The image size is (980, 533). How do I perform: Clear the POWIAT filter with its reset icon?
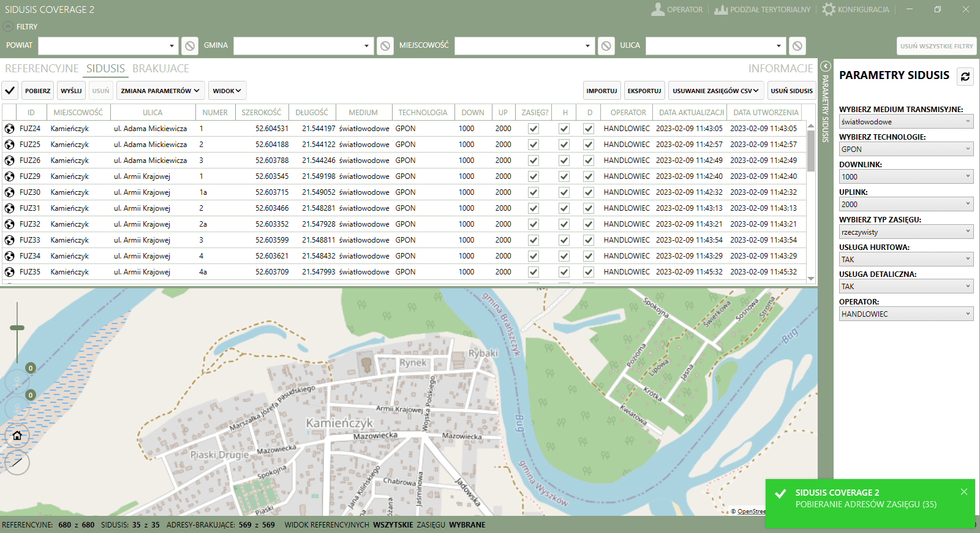coord(190,46)
